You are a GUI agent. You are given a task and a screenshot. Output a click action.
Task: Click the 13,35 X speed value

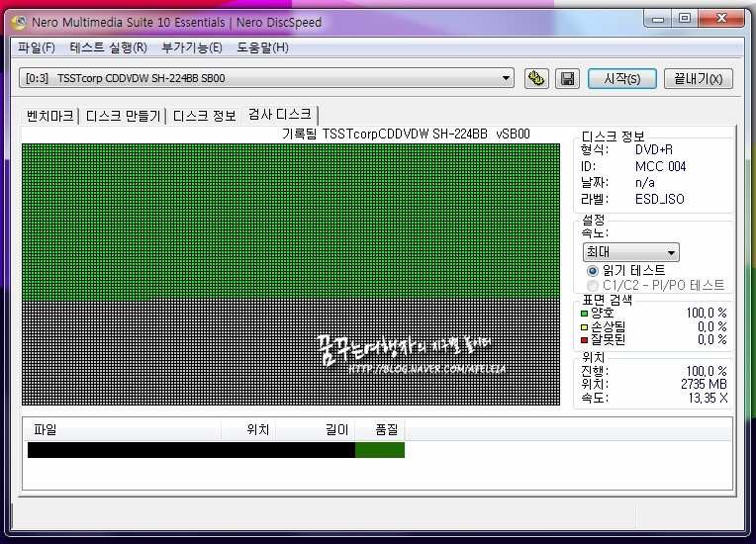click(x=708, y=398)
